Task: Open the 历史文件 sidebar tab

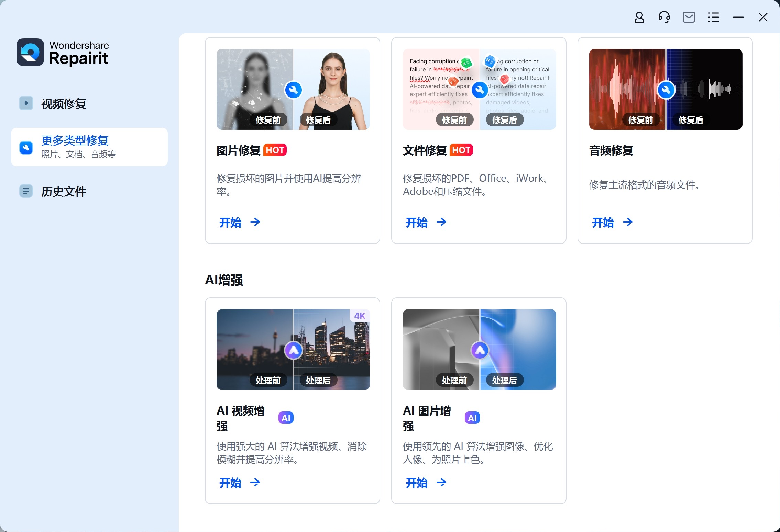Action: pos(89,191)
